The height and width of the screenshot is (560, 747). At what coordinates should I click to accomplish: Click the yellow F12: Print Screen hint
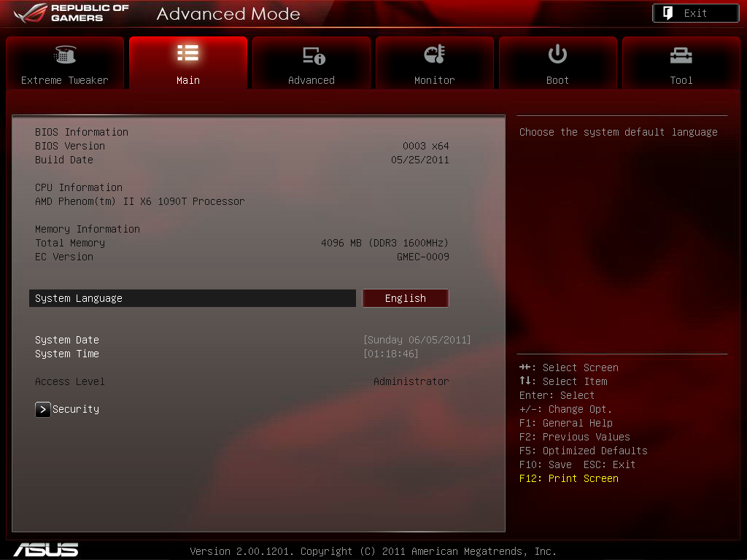[x=569, y=478]
